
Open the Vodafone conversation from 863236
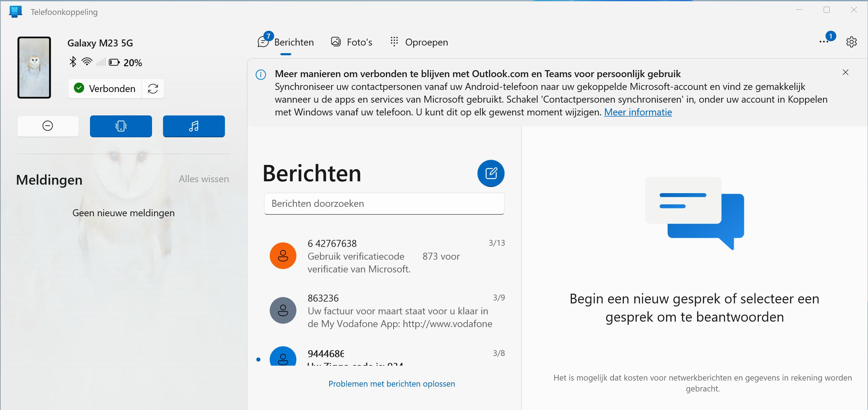(388, 310)
